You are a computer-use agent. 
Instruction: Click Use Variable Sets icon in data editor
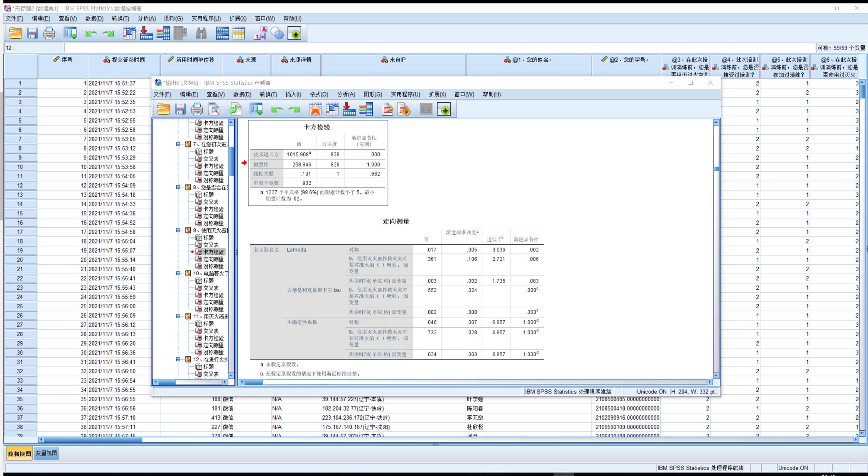[277, 34]
